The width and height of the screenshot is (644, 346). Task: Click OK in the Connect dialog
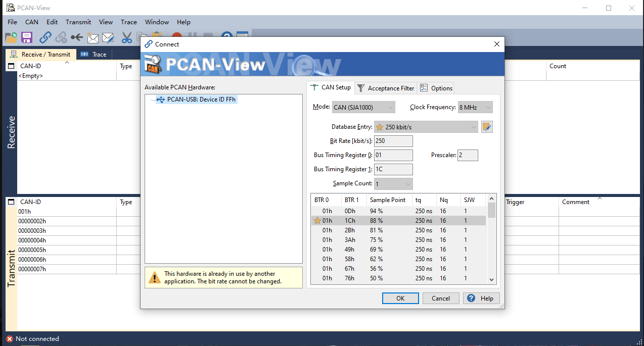[x=400, y=299]
